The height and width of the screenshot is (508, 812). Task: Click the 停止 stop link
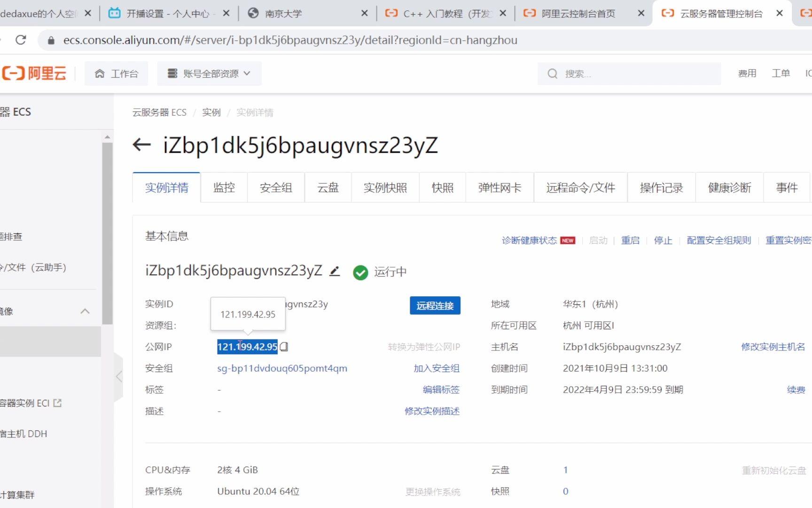663,240
